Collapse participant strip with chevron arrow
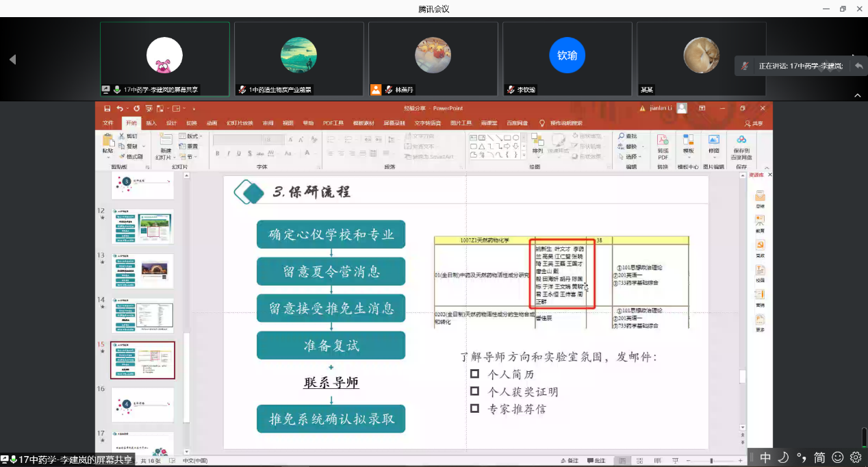This screenshot has height=467, width=868. click(x=856, y=95)
